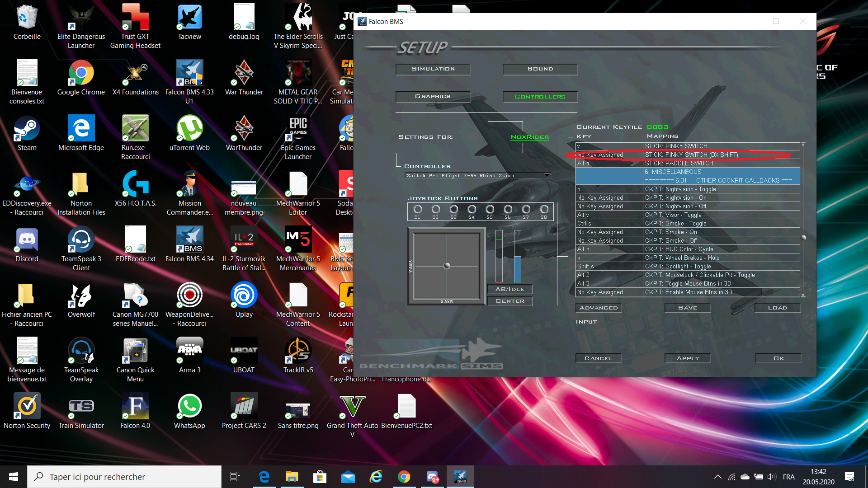Select the Falcon BMS 4.34 desktop icon
The width and height of the screenshot is (868, 488).
tap(189, 245)
